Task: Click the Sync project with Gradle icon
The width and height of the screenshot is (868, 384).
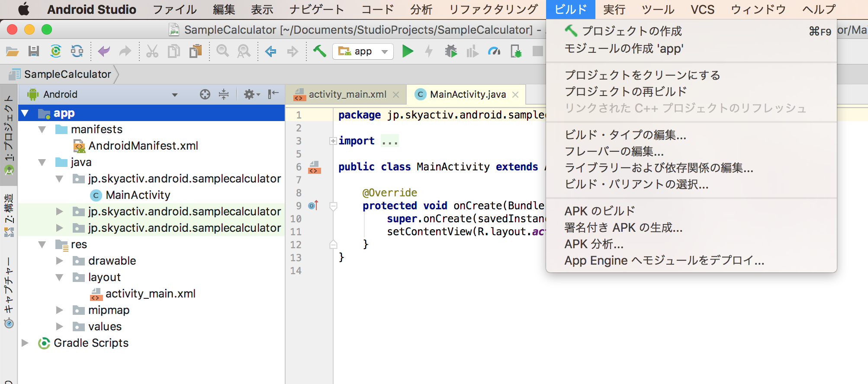Action: (56, 51)
